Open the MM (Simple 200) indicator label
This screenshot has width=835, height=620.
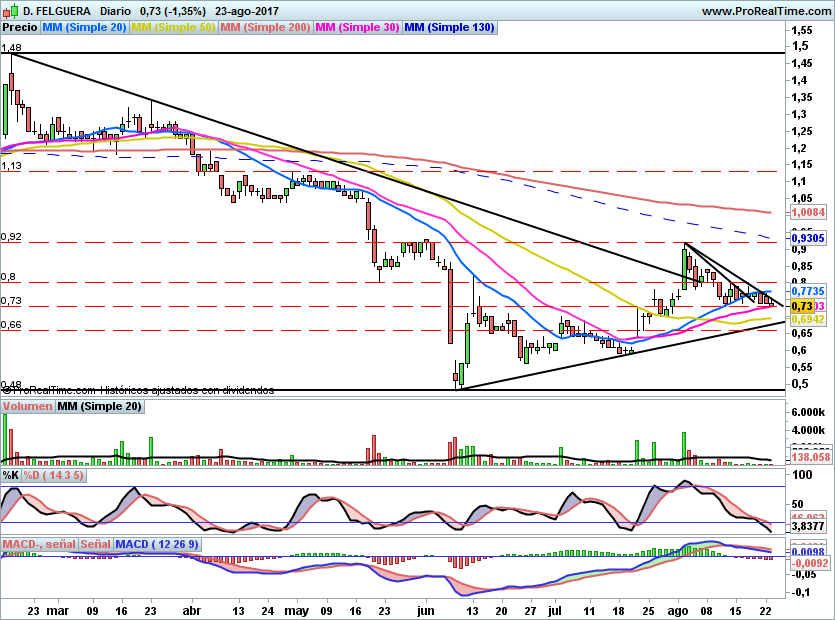point(265,28)
